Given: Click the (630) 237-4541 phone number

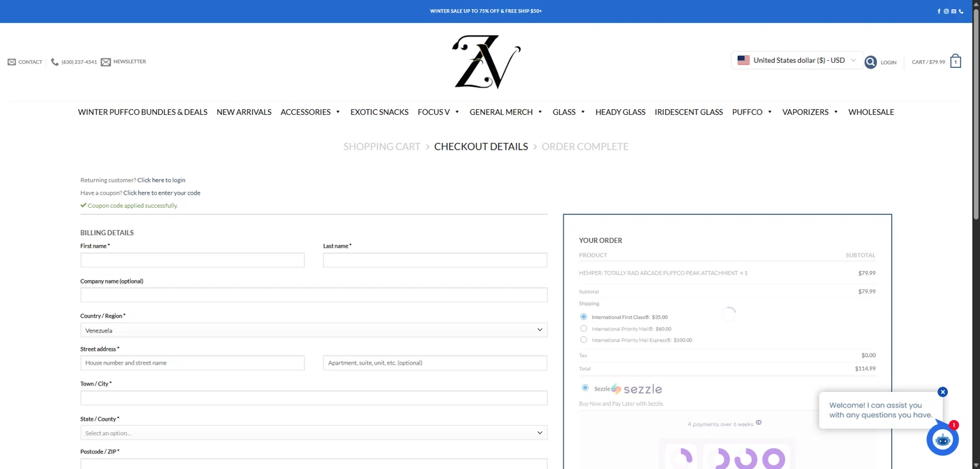Looking at the screenshot, I should tap(79, 62).
